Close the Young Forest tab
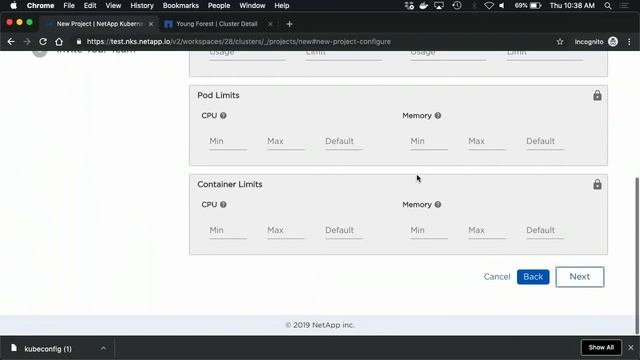Image resolution: width=640 pixels, height=360 pixels. tap(270, 24)
